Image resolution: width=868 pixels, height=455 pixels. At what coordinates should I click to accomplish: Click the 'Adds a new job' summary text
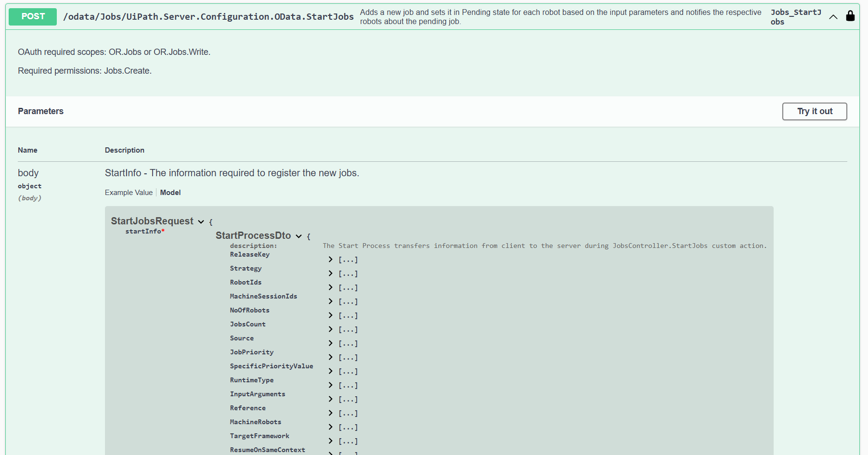point(560,17)
